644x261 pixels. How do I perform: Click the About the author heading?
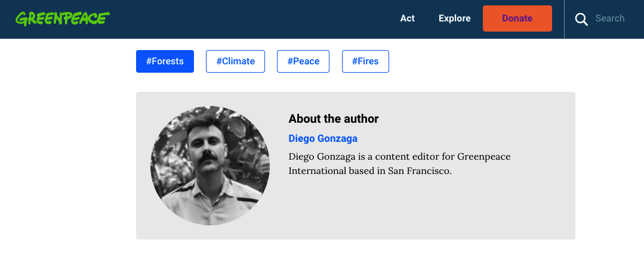click(x=334, y=119)
